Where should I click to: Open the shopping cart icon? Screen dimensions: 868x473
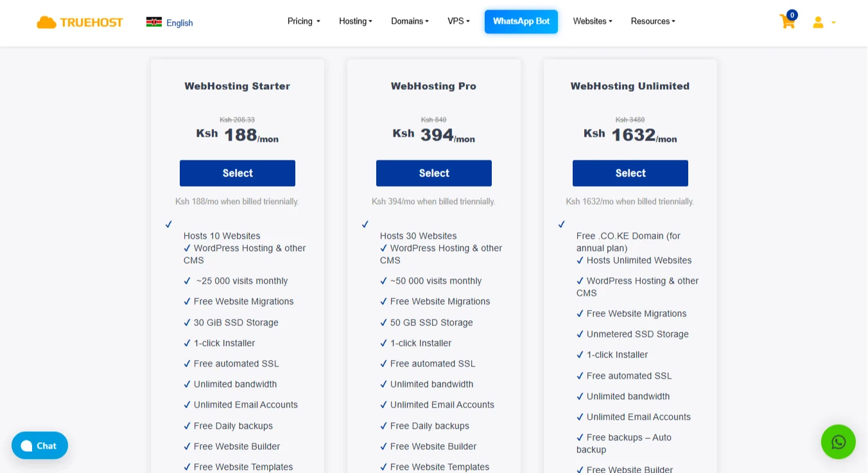click(788, 21)
